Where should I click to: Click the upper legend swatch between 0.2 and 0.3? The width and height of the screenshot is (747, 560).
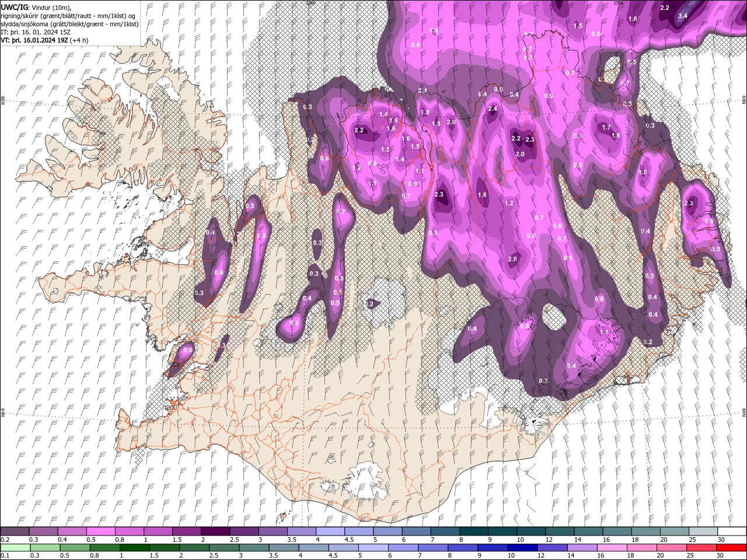point(15,531)
